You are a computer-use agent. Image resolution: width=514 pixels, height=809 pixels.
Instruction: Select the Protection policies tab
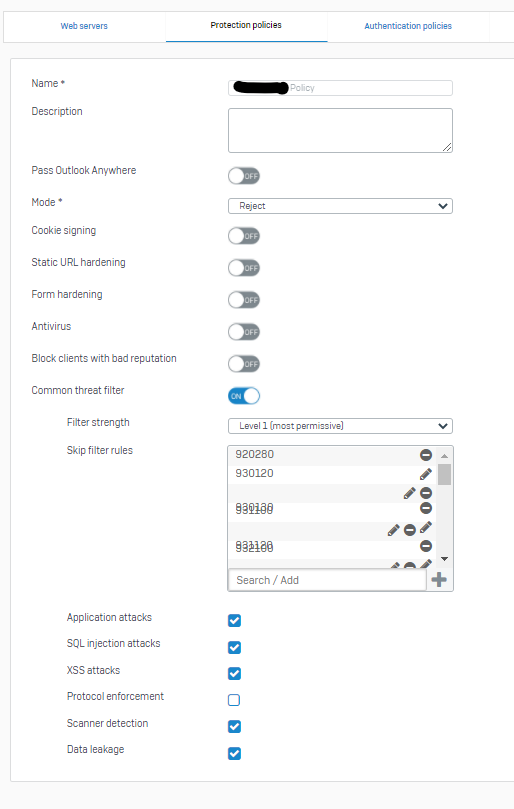(246, 25)
